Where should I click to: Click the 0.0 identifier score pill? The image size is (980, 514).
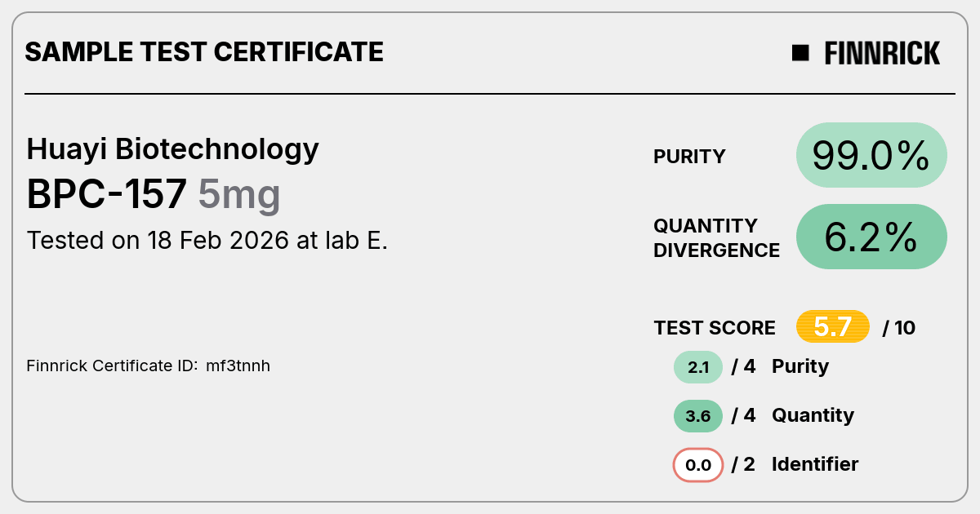pos(698,465)
